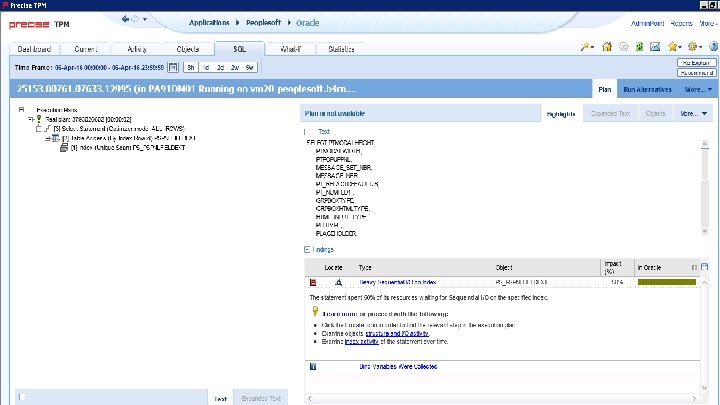720x405 pixels.
Task: Select the Real plan tree row
Action: [88, 119]
